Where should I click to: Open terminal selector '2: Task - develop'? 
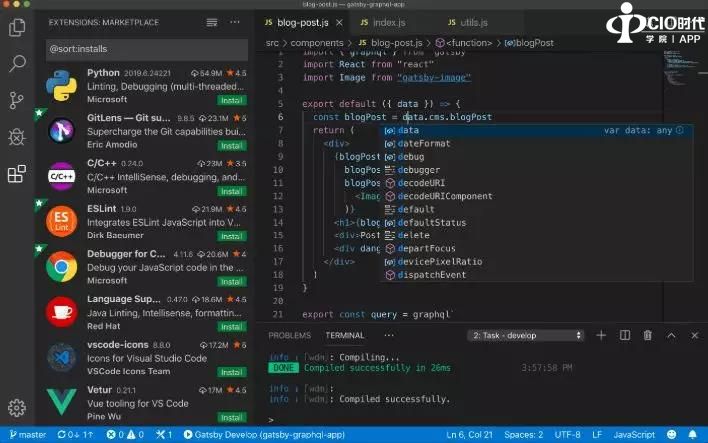pos(524,336)
